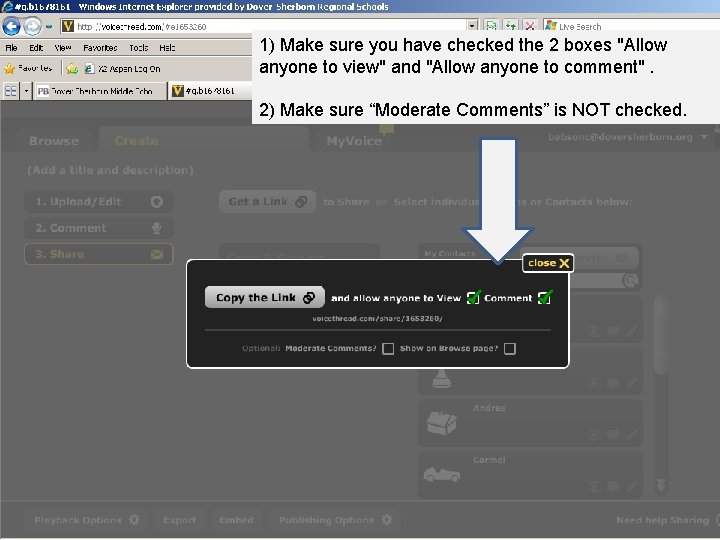This screenshot has height=540, width=720.
Task: Select step 3 Share
Action: [x=99, y=254]
